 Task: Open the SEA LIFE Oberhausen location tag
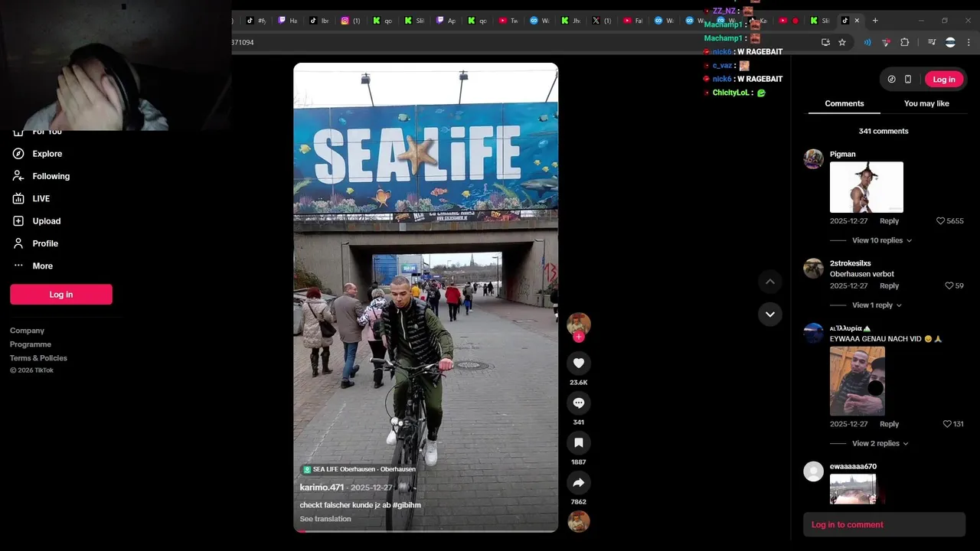pos(359,469)
